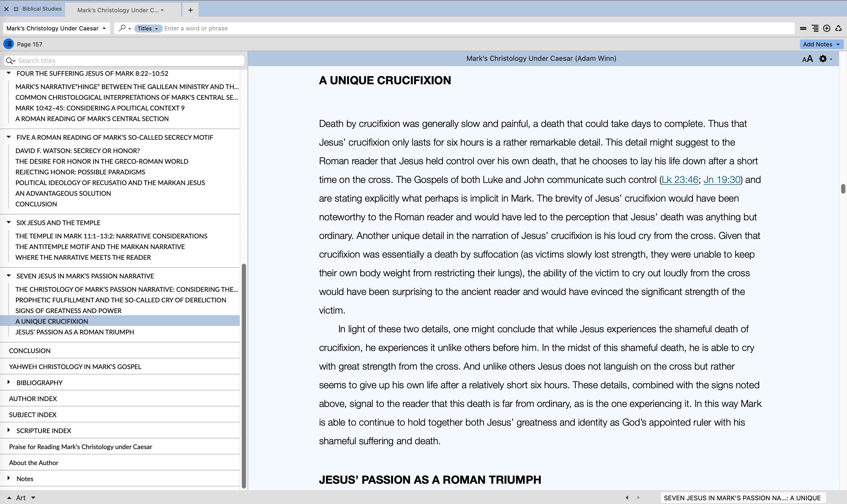Click the indented lines outline icon
The height and width of the screenshot is (504, 847).
point(815,29)
